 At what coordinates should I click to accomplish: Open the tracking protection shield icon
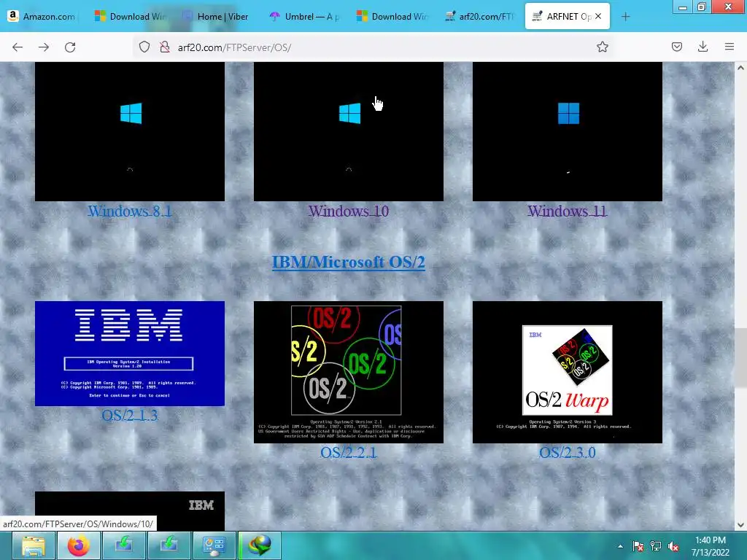pyautogui.click(x=144, y=47)
